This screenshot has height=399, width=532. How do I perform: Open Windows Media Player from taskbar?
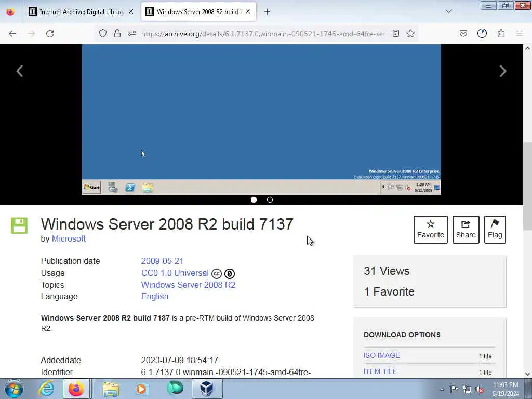(x=142, y=389)
